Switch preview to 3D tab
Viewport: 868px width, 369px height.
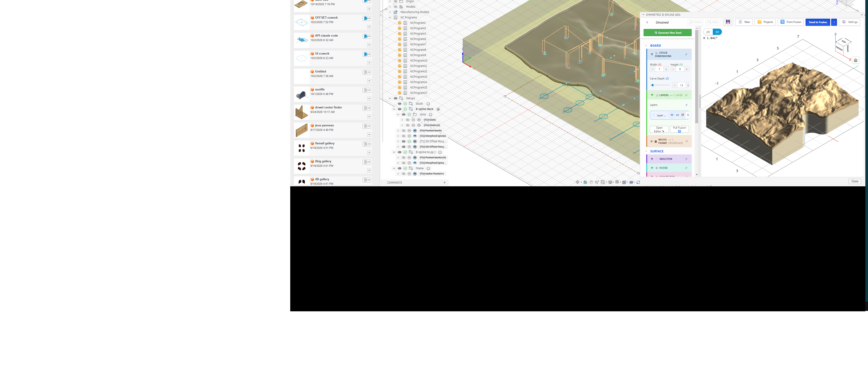(x=717, y=32)
